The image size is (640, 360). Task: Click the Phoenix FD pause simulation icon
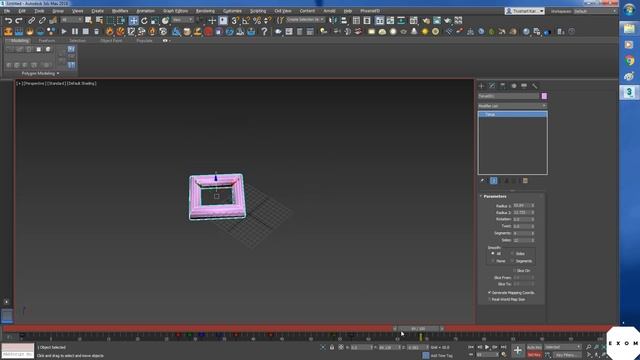pos(75,31)
